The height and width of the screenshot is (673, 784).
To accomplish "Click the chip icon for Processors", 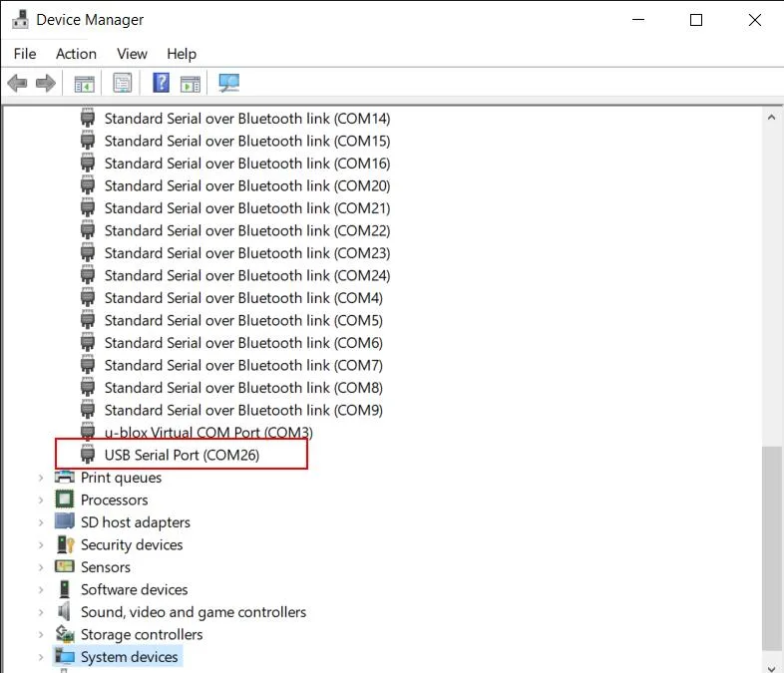I will point(65,500).
